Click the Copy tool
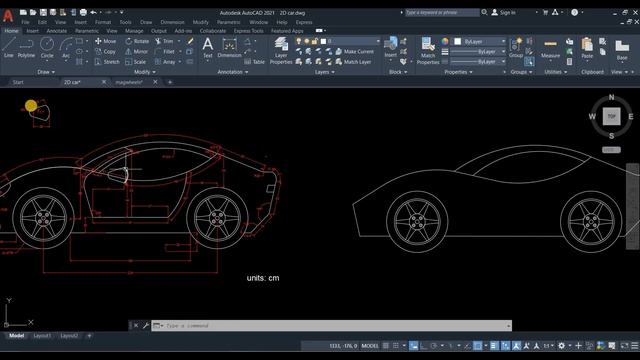Image resolution: width=640 pixels, height=360 pixels. pyautogui.click(x=106, y=51)
